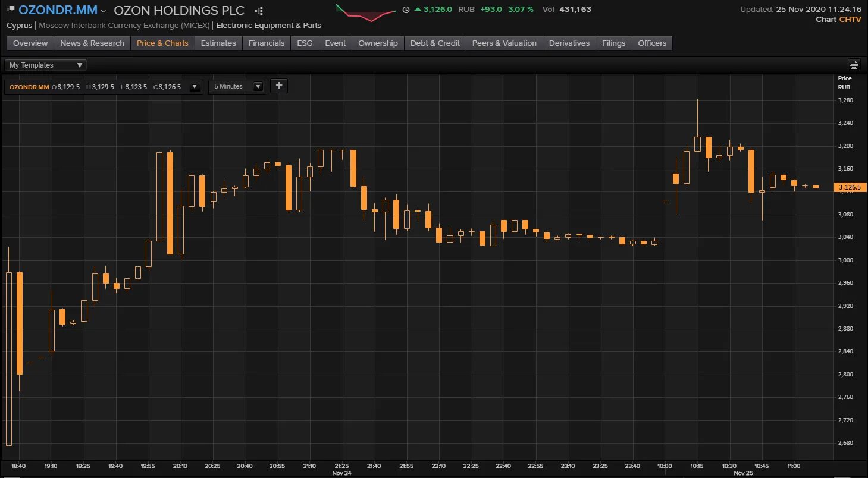Screen dimensions: 868x478
Task: Click the orange 3,126.5 current price tag
Action: [851, 187]
